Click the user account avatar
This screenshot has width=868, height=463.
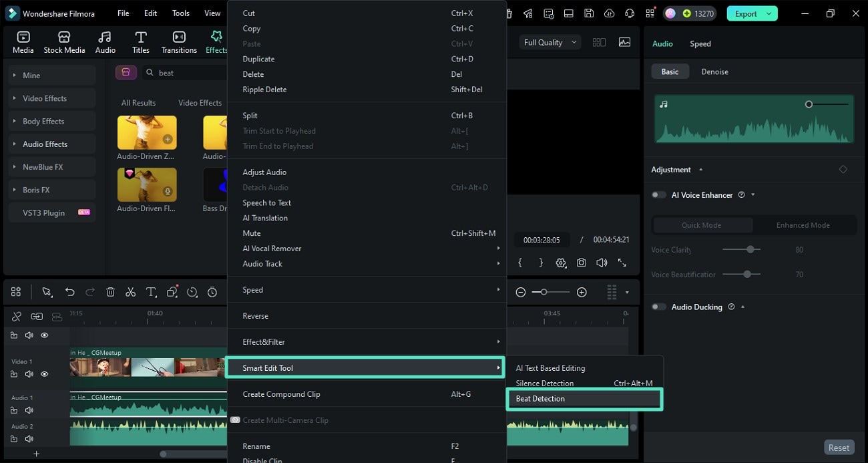(670, 13)
